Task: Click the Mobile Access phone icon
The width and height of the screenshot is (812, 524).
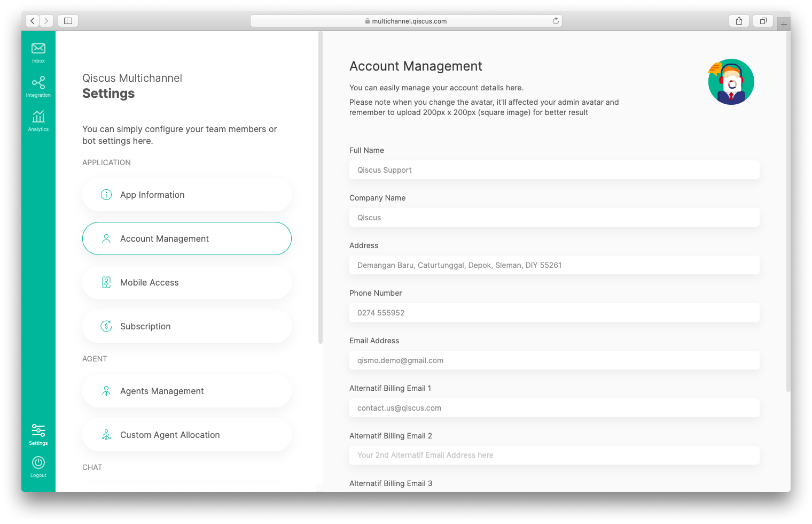Action: pos(106,282)
